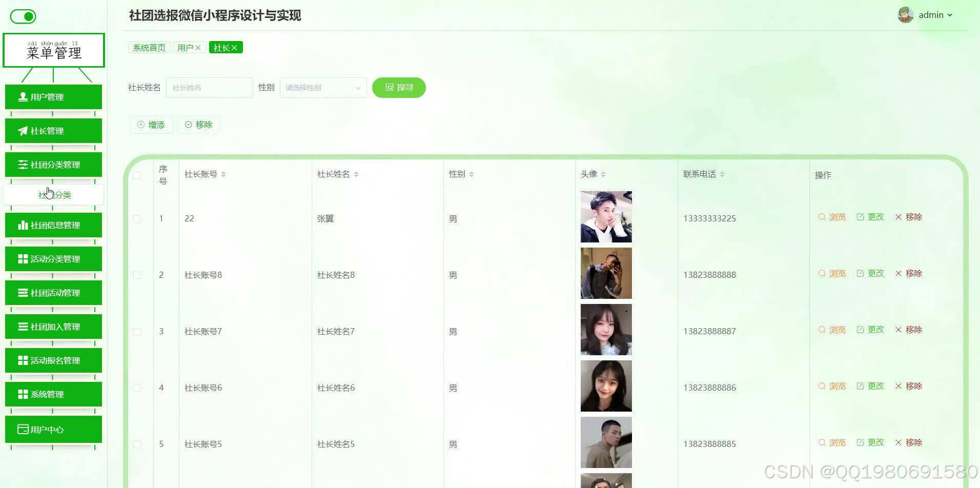Check the checkbox for row 社长账号8
The height and width of the screenshot is (488, 980).
tap(137, 275)
